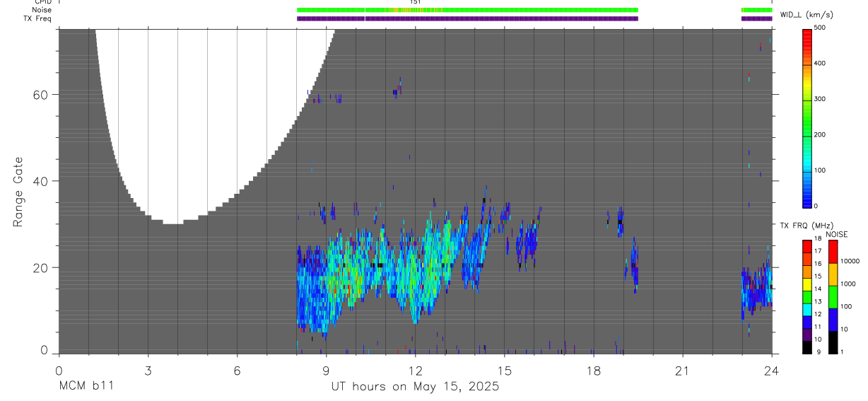
Task: Click the black 9–10 MHz TX FRQ swatch
Action: click(807, 346)
